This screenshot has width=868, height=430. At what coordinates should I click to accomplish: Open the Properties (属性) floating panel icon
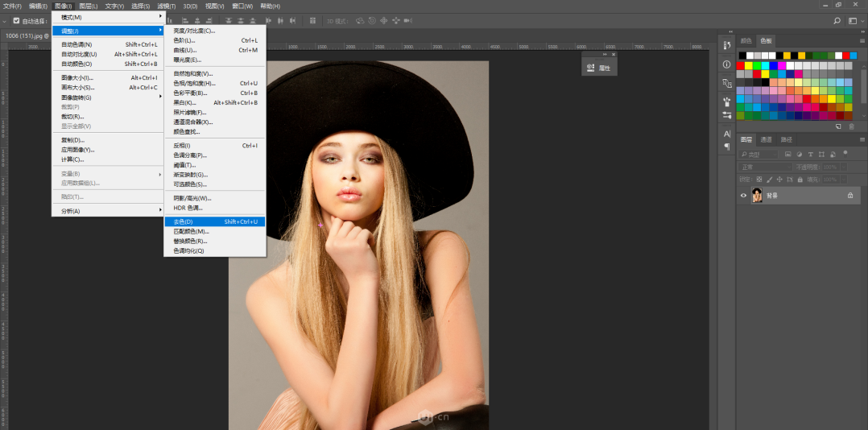[x=591, y=68]
